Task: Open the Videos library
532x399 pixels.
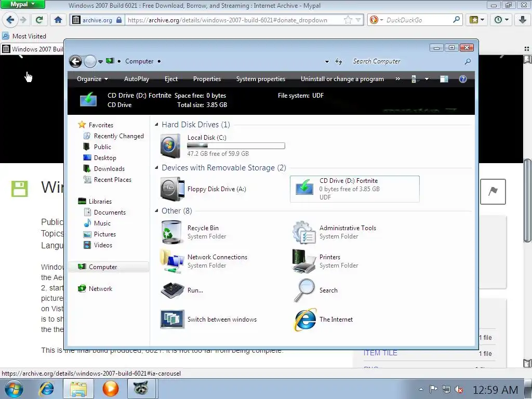Action: point(103,245)
